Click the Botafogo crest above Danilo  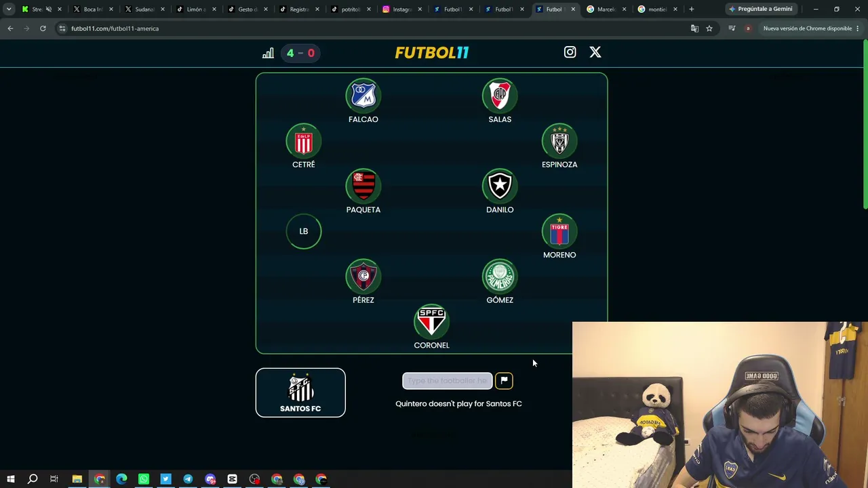tap(500, 186)
